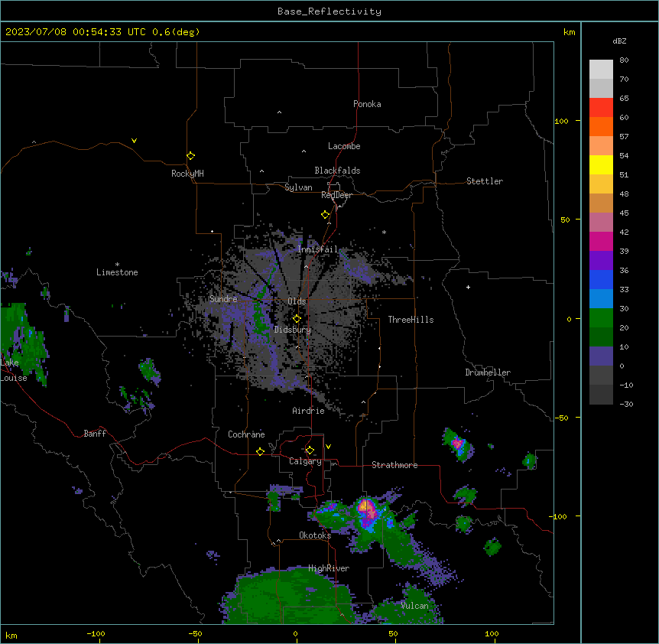
Task: Click the RockyMH label
Action: [187, 173]
